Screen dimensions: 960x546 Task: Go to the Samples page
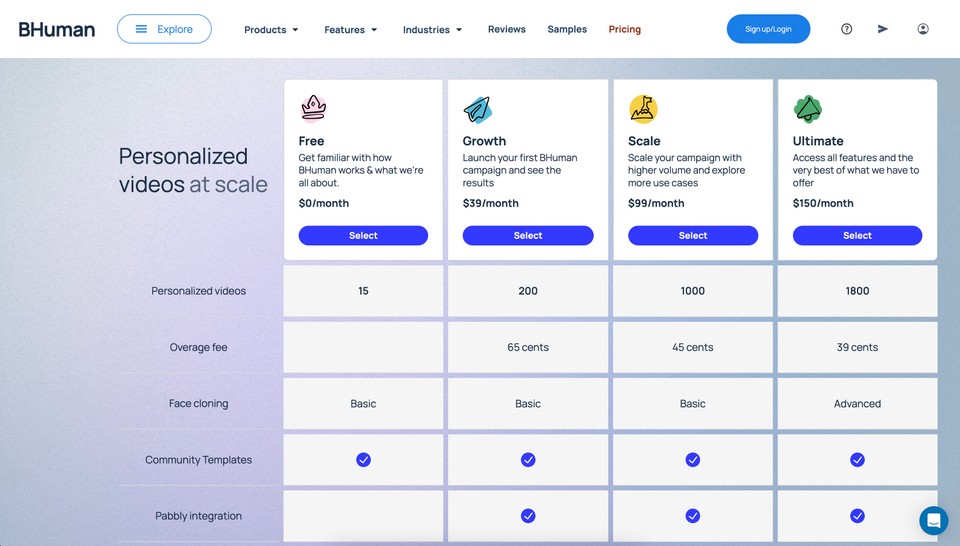567,29
